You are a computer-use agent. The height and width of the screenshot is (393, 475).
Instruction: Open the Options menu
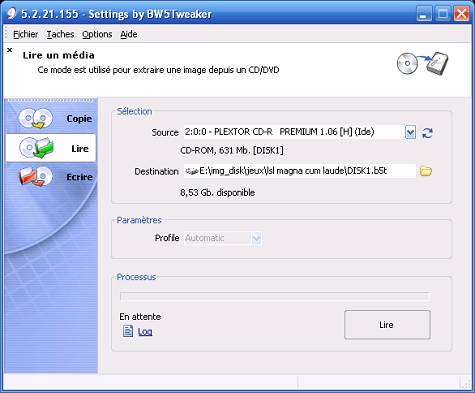click(97, 34)
